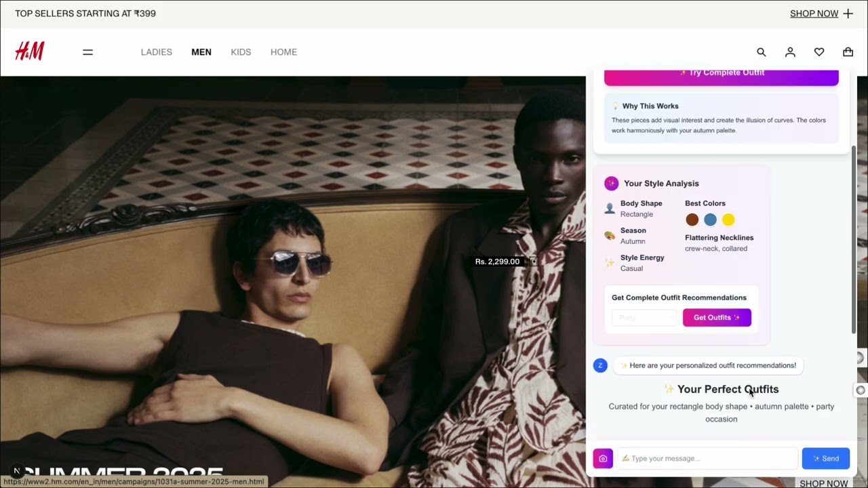View favourites via heart icon

[x=819, y=52]
